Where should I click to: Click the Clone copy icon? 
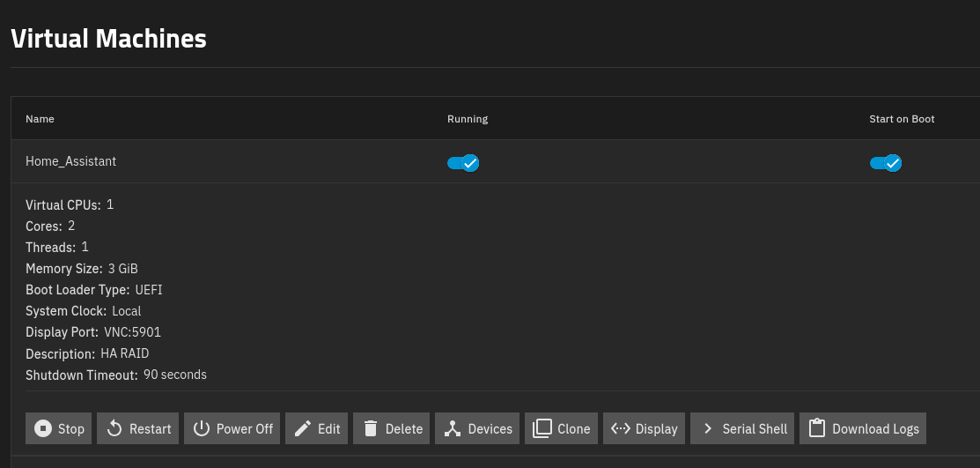point(542,428)
